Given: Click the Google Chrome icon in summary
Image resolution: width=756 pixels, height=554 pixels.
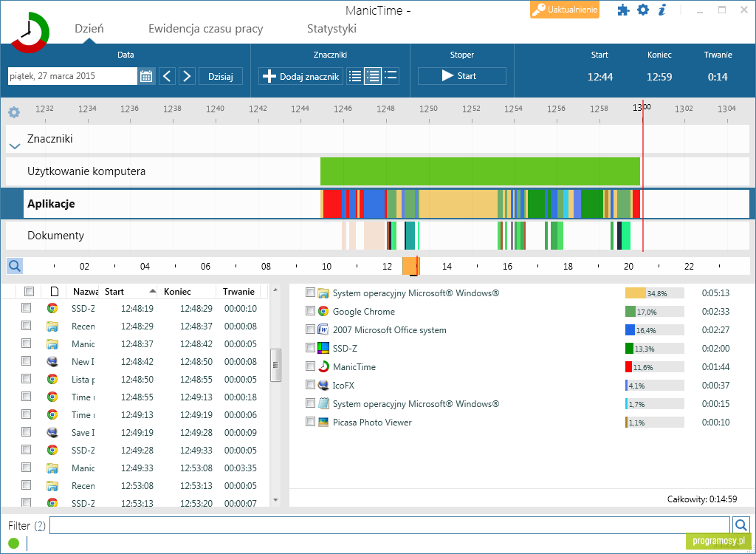Looking at the screenshot, I should (x=323, y=311).
